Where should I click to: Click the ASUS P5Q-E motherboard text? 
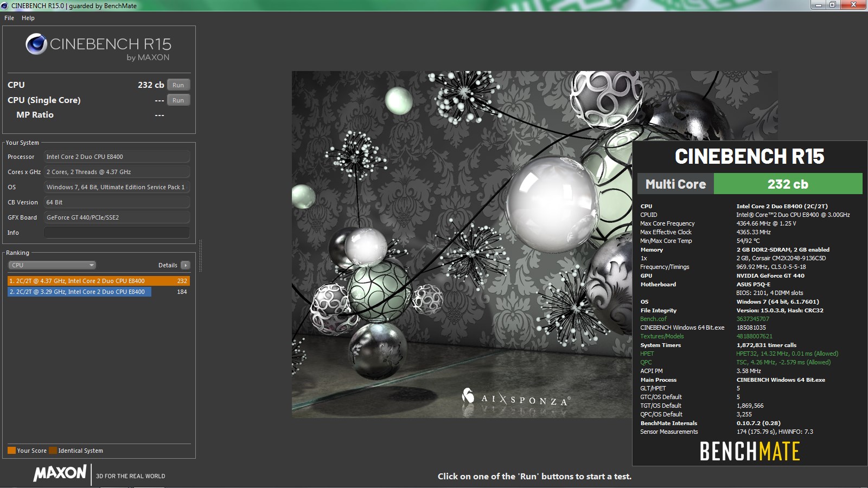[x=753, y=284]
